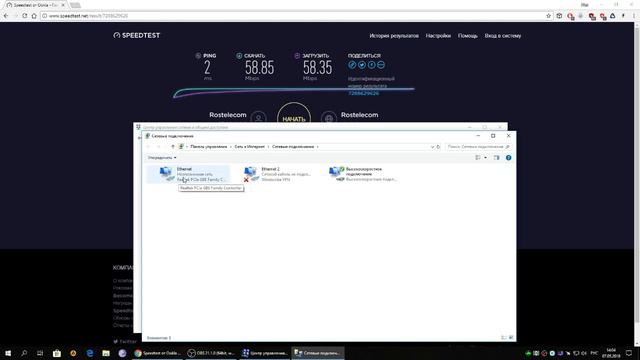Toggle the preview pane icon
Screen dimensions: 640x360
[496, 158]
